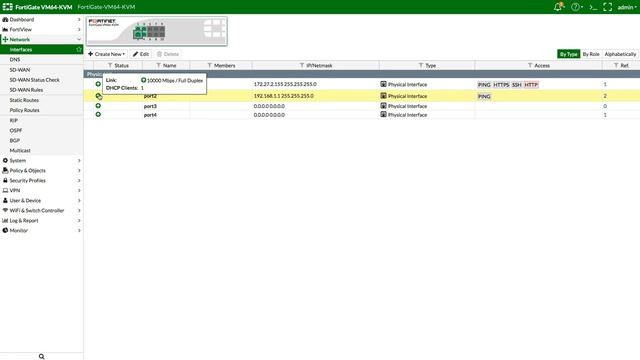Viewport: 640px width, 360px height.
Task: Click the Log & Report chart icon
Action: (5, 220)
